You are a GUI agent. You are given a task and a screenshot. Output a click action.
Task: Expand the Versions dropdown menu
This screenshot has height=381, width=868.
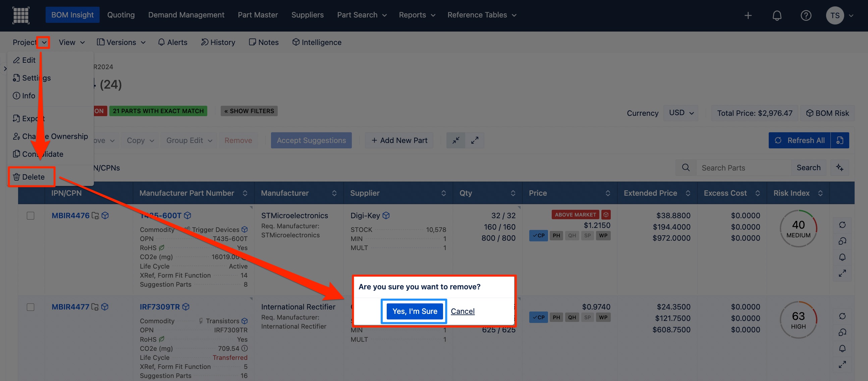coord(121,42)
